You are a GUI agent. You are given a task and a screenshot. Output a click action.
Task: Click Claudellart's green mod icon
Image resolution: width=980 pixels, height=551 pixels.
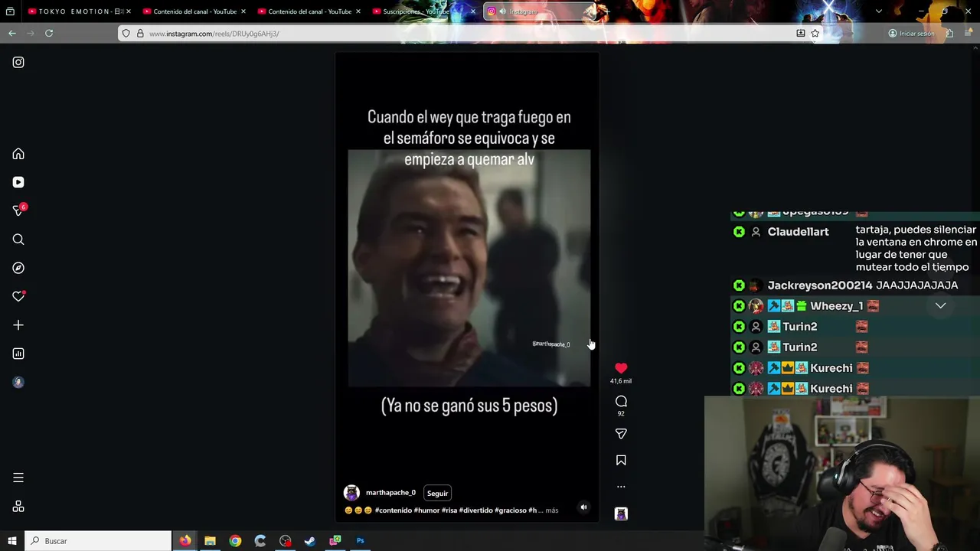(x=739, y=232)
